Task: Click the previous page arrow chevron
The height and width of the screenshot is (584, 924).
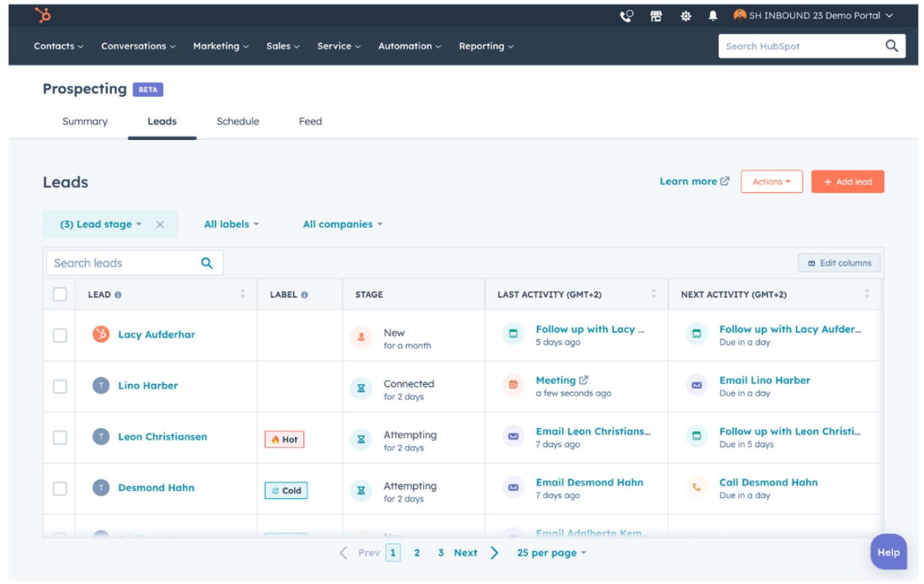Action: [344, 553]
